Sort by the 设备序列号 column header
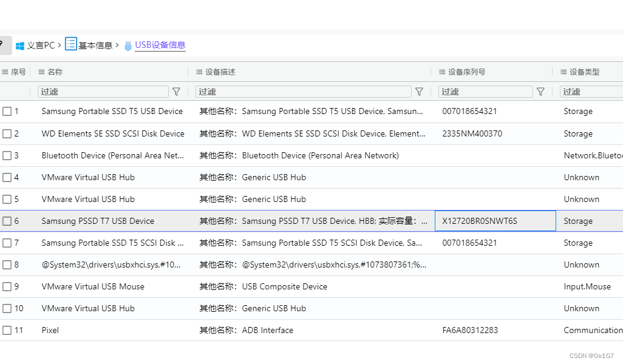 [x=467, y=72]
